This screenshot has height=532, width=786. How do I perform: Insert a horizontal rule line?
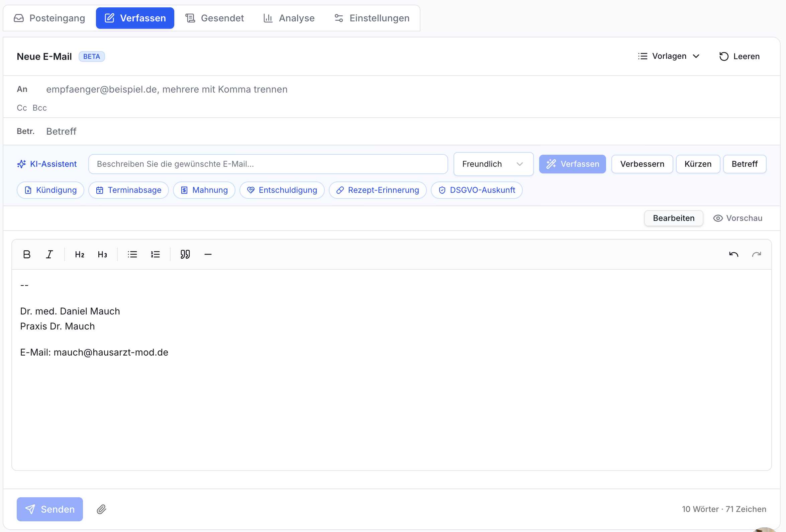click(x=208, y=254)
